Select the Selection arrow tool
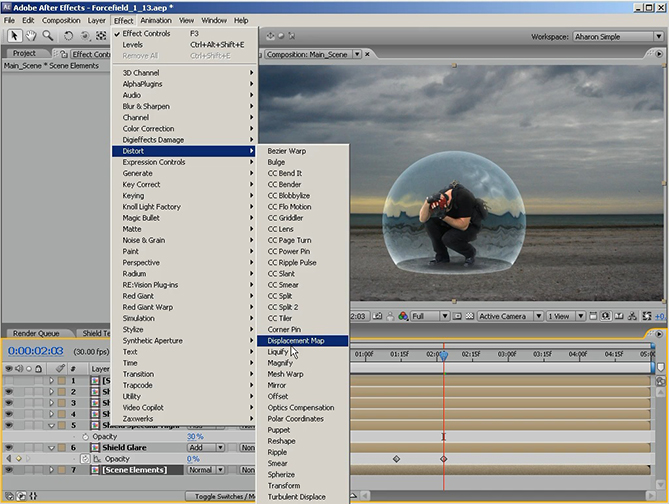669x504 pixels. 14,36
